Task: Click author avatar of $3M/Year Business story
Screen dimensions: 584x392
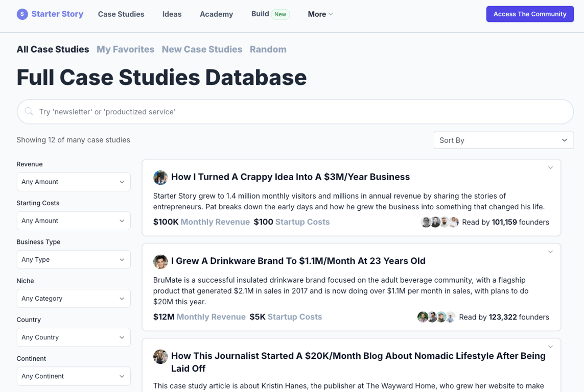Action: click(160, 178)
